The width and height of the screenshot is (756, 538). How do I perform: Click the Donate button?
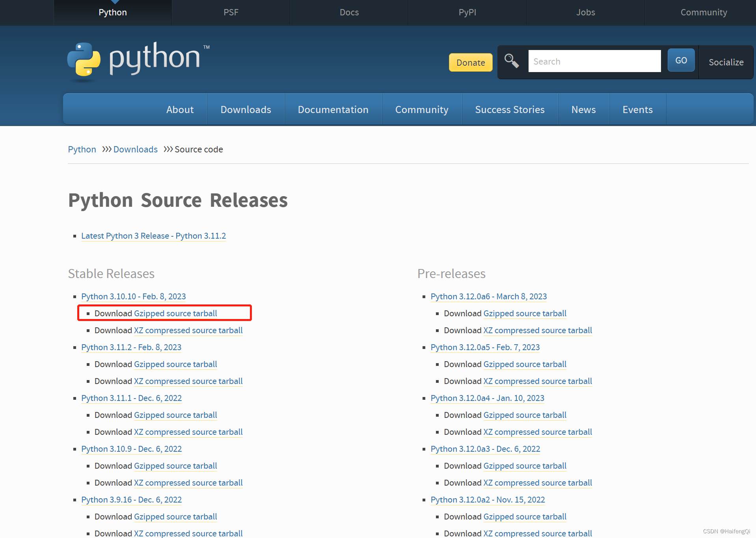point(471,63)
